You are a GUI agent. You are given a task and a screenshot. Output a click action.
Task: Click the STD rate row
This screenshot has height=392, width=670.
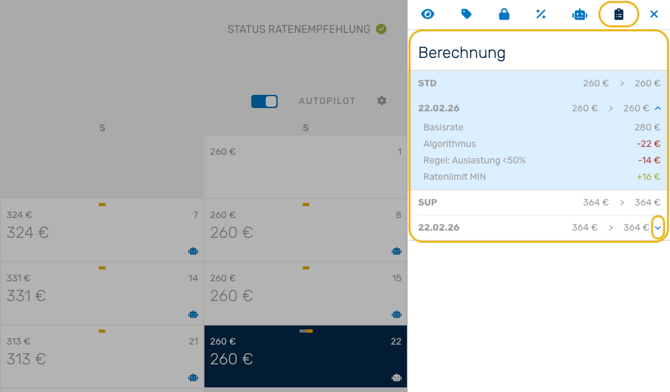(x=539, y=83)
